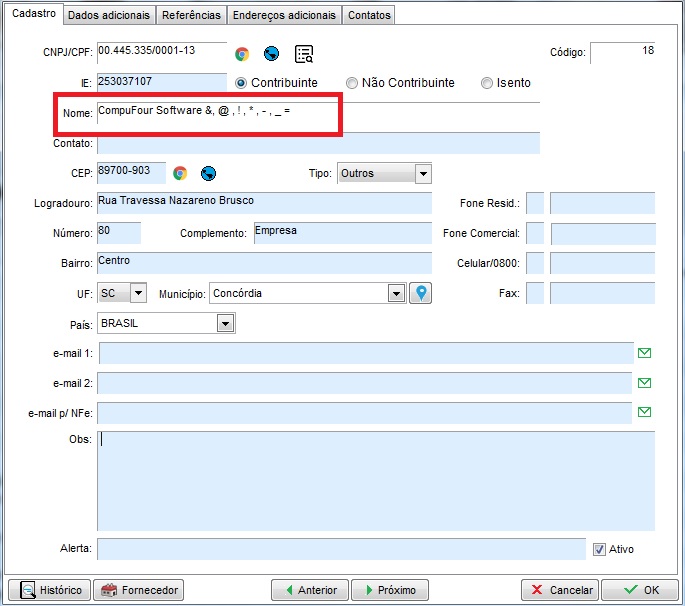Click the blue globe icon next to CEP
The width and height of the screenshot is (685, 606).
208,173
